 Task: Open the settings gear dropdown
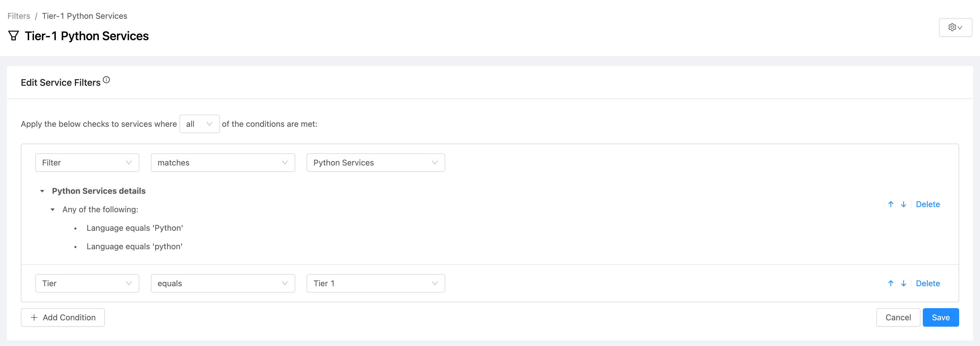pos(955,27)
